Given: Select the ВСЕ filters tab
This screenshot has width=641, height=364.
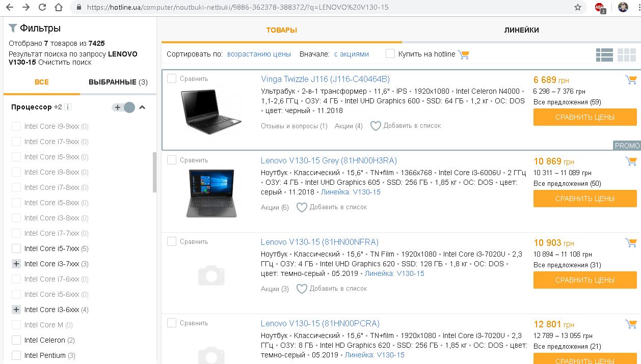Looking at the screenshot, I should coord(42,82).
